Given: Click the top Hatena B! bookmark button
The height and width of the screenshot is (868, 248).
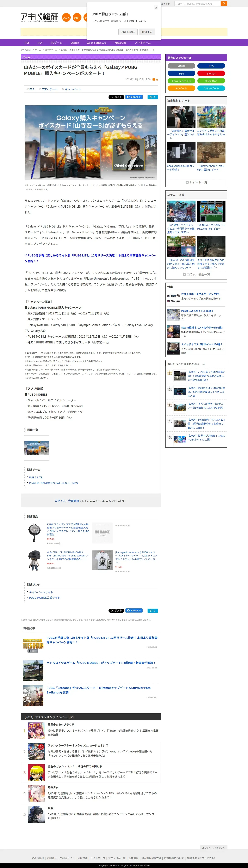Looking at the screenshot, I should (153, 97).
